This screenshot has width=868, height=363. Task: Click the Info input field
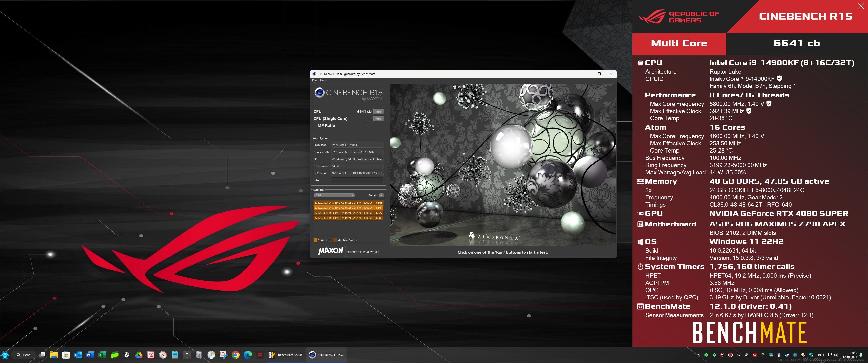[x=357, y=180]
